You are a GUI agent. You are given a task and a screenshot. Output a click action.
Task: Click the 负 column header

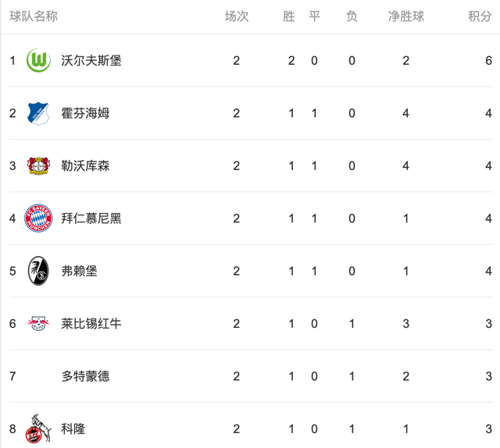(352, 16)
